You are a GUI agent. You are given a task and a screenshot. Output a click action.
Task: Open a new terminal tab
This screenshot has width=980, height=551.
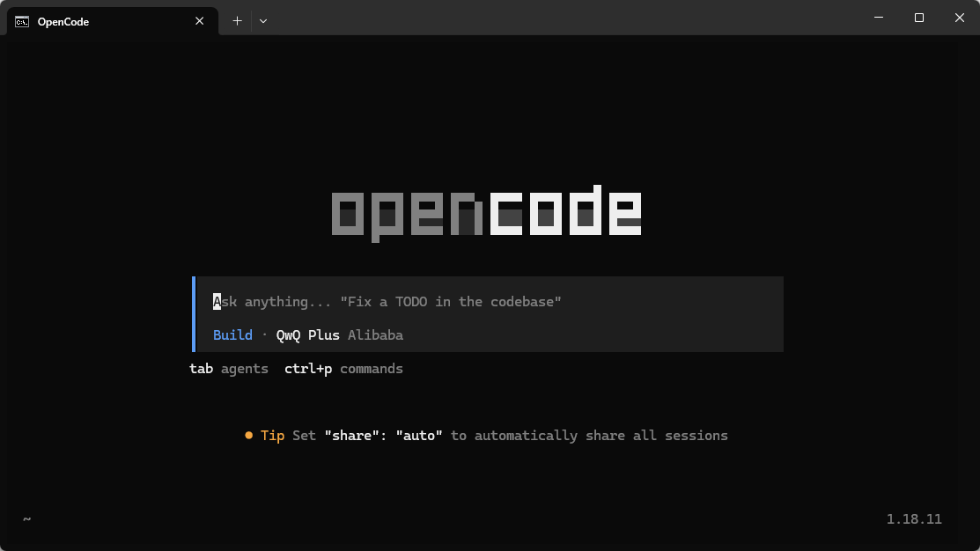coord(237,21)
